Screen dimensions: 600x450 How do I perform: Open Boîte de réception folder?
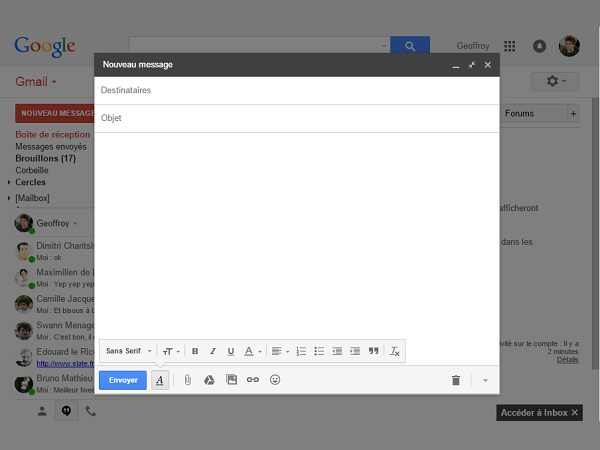tap(53, 135)
